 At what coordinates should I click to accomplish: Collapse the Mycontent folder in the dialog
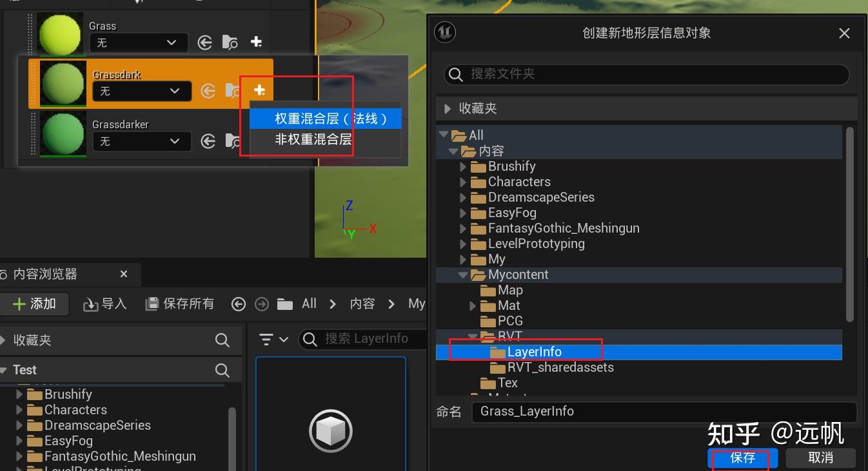click(463, 274)
